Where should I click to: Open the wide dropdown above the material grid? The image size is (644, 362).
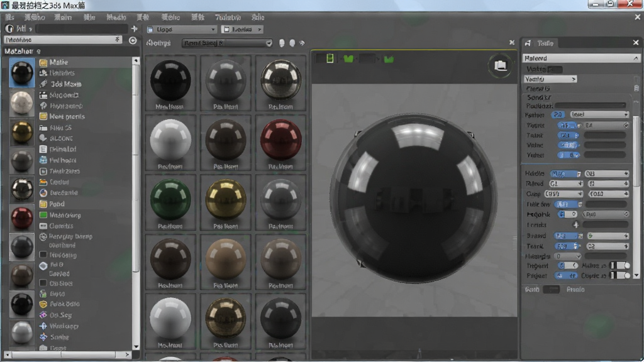click(227, 43)
